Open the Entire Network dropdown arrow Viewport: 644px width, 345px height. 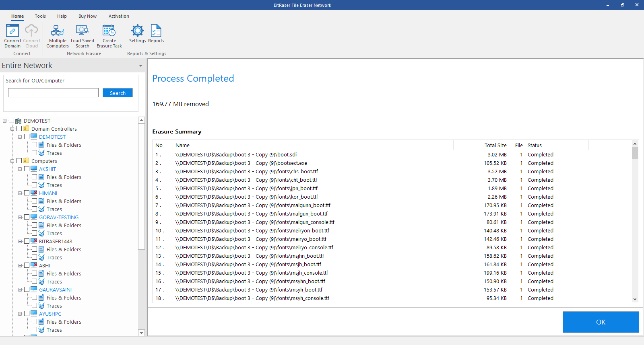click(x=140, y=66)
